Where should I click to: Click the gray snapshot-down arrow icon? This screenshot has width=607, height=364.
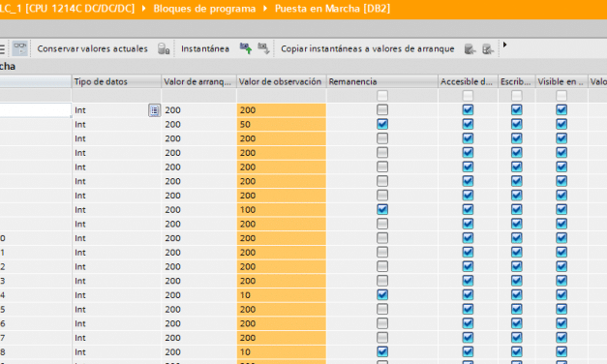coord(263,48)
